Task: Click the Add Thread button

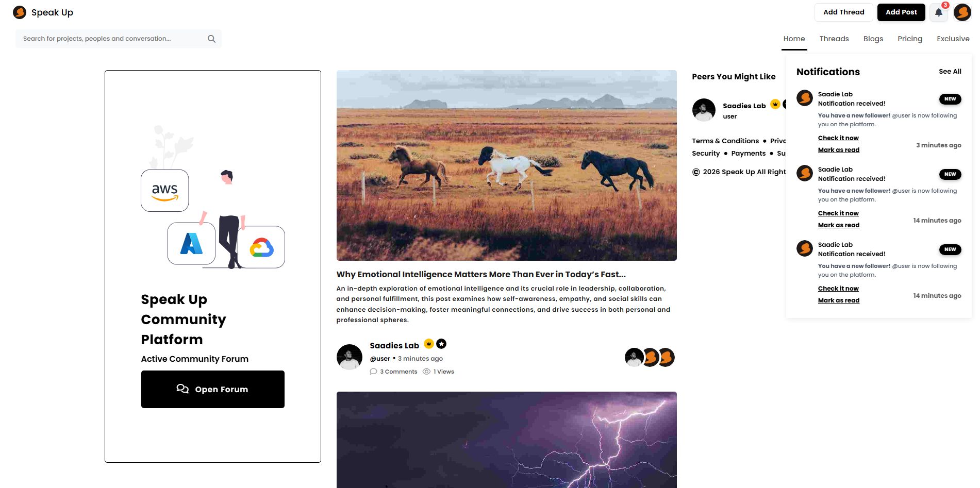Action: click(x=843, y=12)
